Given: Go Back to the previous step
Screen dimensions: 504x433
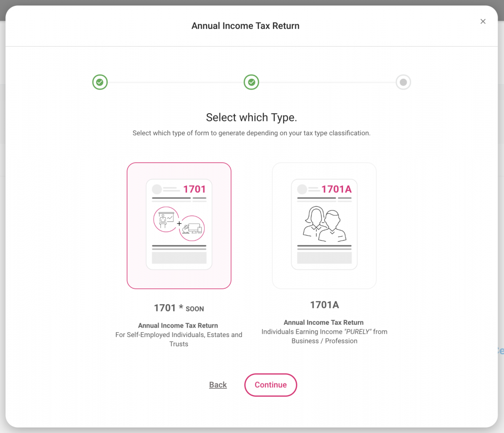Looking at the screenshot, I should (x=218, y=385).
